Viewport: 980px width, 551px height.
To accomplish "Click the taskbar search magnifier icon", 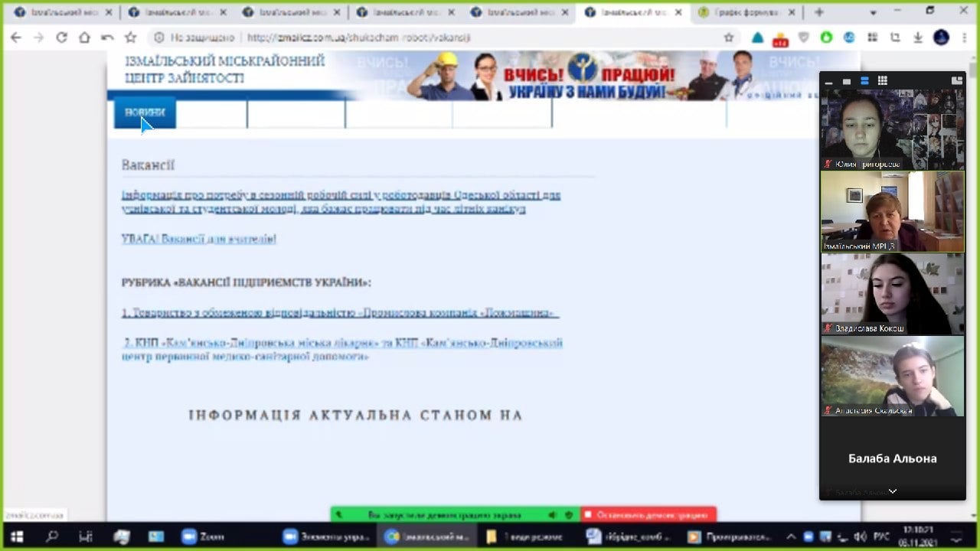I will (52, 536).
